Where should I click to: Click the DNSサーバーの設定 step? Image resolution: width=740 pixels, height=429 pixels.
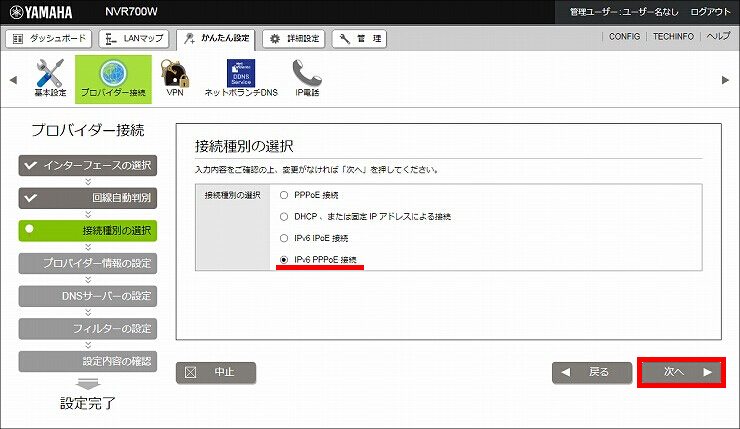click(88, 296)
